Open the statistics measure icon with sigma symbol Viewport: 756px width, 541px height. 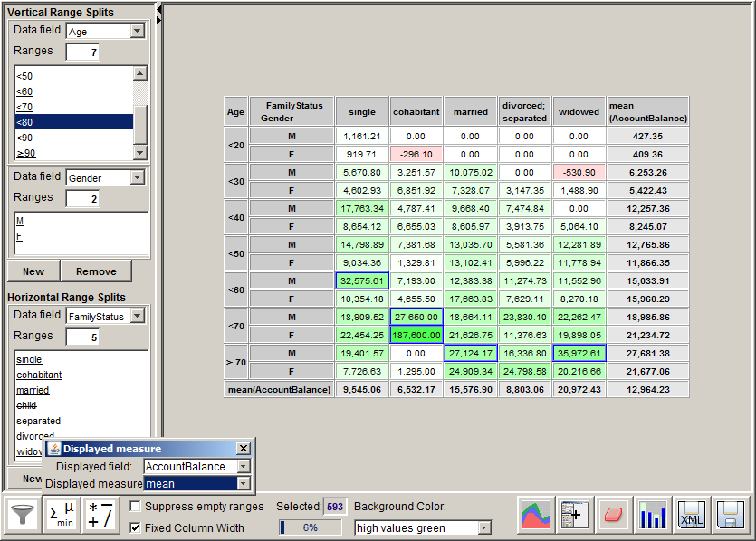(62, 516)
